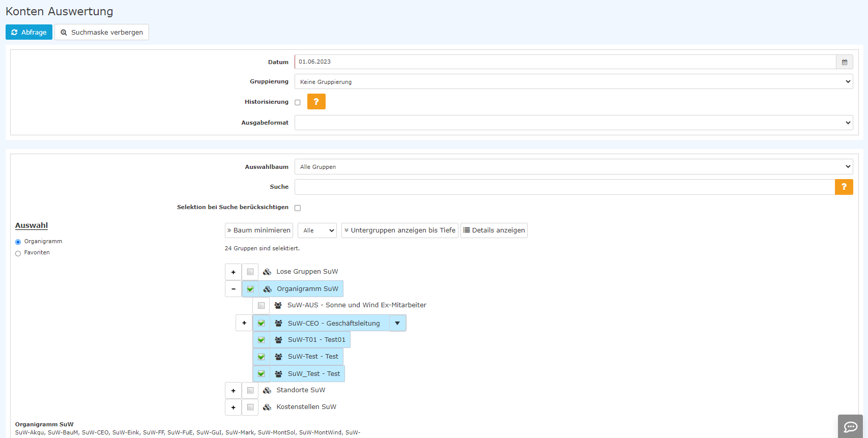Image resolution: width=868 pixels, height=438 pixels.
Task: Click the people icon of SuW-T01 row
Action: click(278, 340)
